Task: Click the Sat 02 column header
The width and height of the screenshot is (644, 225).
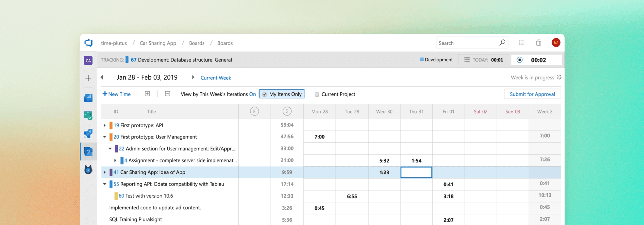Action: pyautogui.click(x=481, y=112)
